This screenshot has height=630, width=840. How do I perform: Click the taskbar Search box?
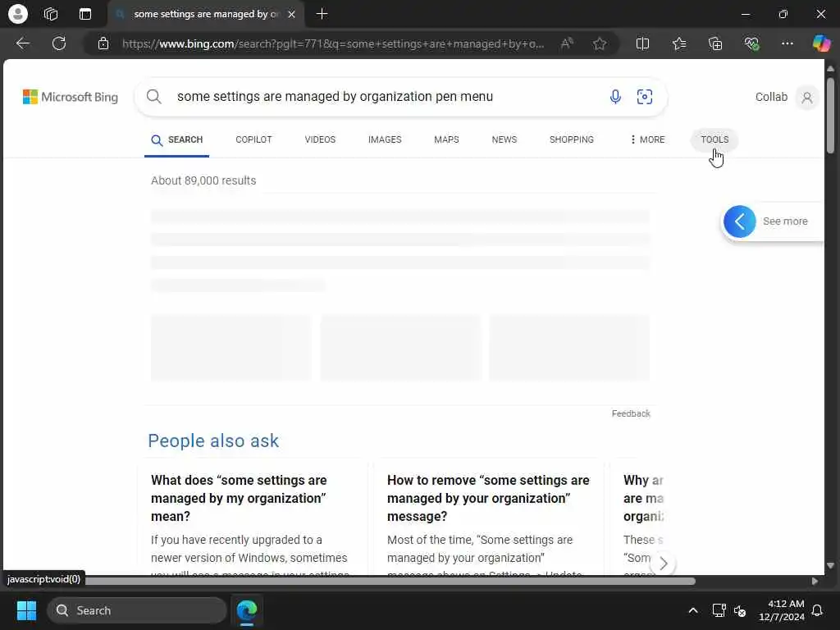[137, 610]
